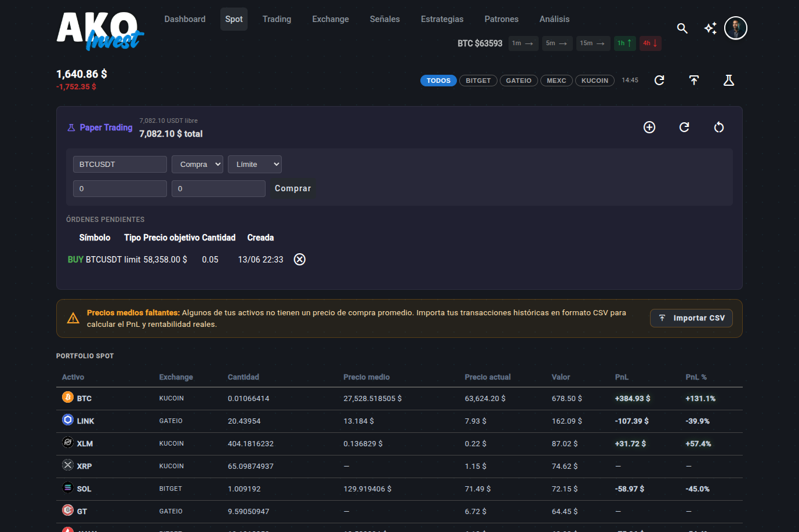The width and height of the screenshot is (799, 532).
Task: Open the search magnifier icon
Action: click(682, 28)
